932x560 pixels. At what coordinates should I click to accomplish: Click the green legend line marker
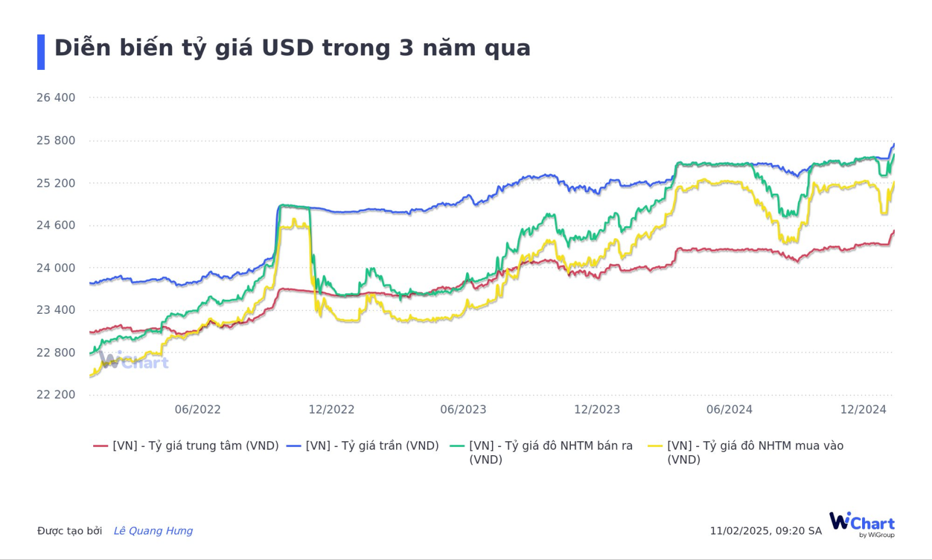click(457, 446)
